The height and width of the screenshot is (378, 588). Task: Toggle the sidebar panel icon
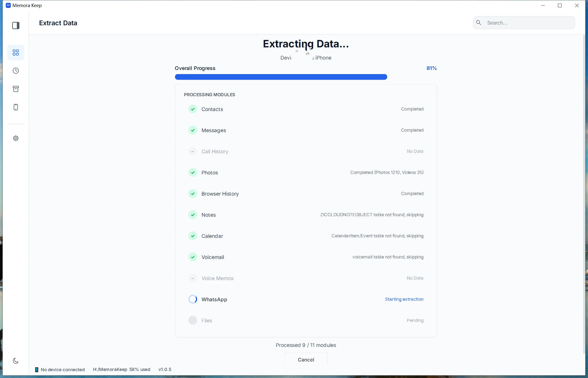point(16,26)
